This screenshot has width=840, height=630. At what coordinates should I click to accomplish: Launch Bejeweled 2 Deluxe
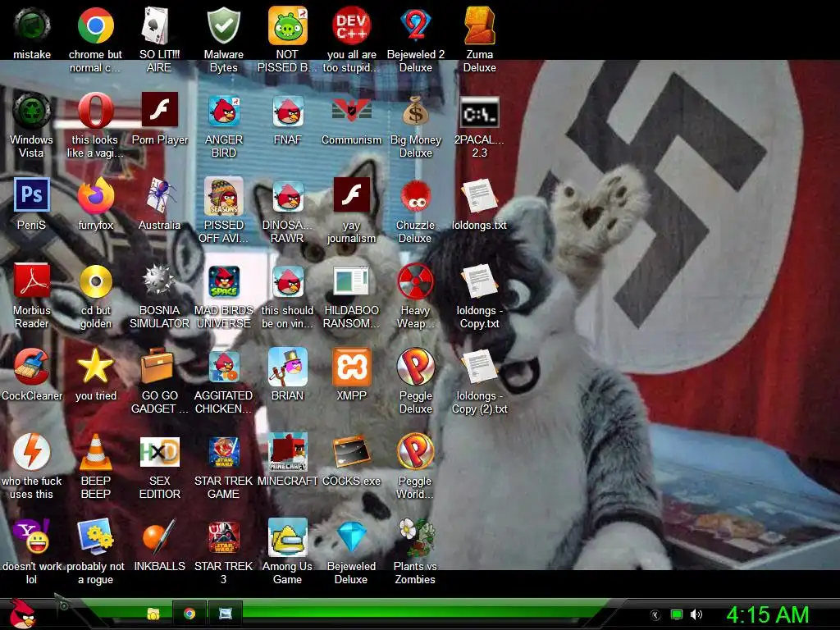click(x=415, y=25)
